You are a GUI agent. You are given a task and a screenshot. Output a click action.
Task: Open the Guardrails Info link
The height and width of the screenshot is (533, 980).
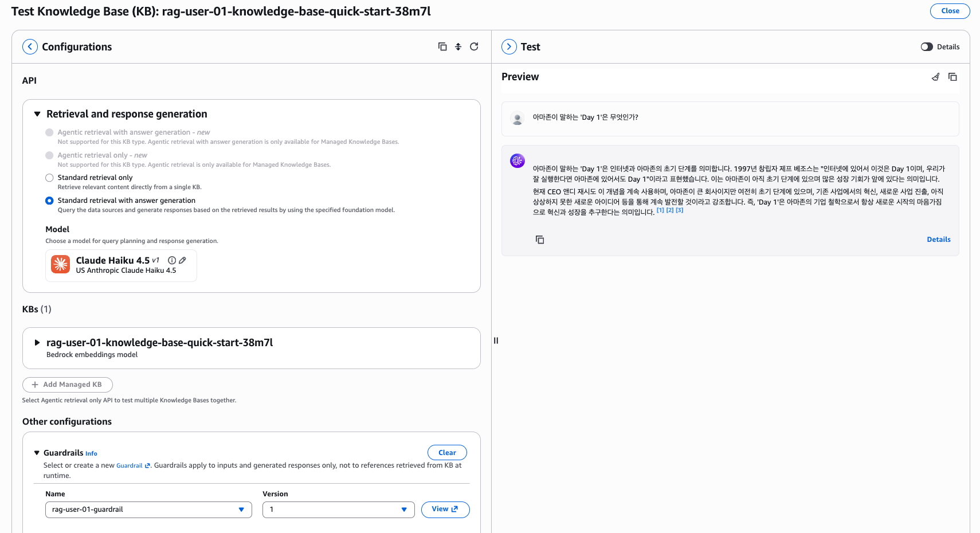[x=91, y=453]
